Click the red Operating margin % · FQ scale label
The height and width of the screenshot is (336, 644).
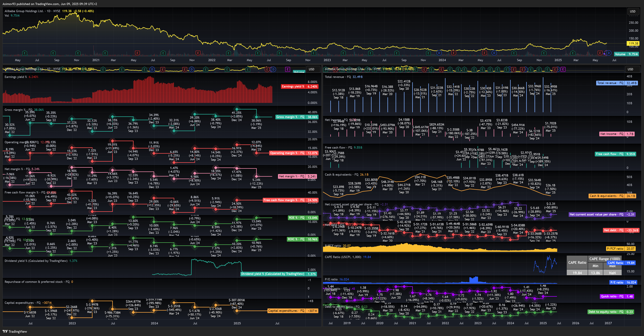click(x=294, y=153)
